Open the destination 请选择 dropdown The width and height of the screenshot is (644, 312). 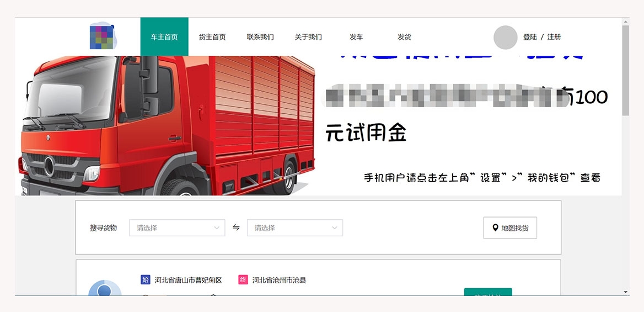[x=295, y=228]
